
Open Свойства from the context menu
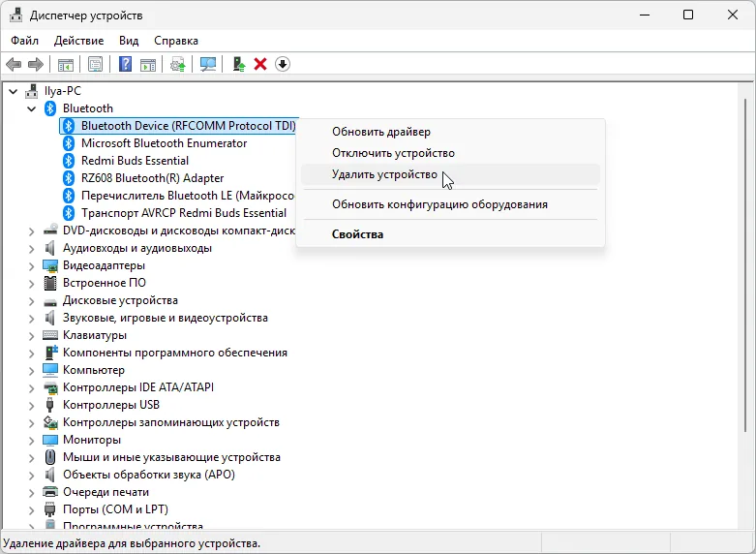pos(450,234)
